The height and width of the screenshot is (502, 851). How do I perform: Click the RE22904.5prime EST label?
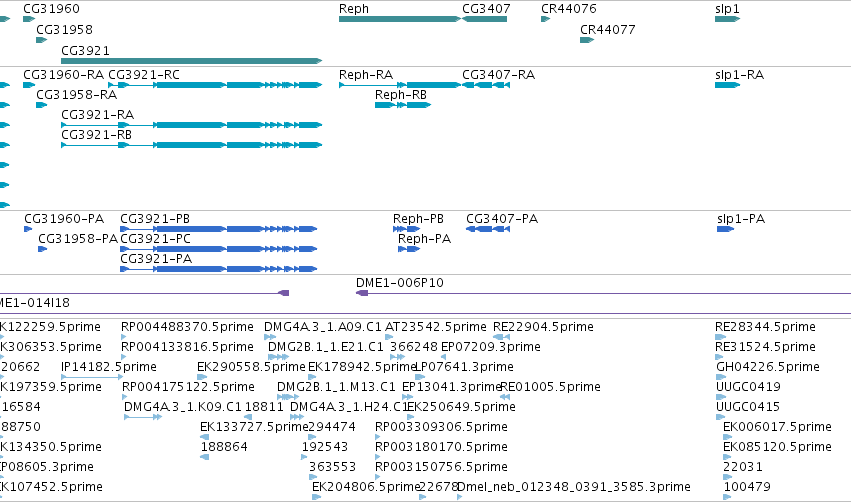pos(543,327)
